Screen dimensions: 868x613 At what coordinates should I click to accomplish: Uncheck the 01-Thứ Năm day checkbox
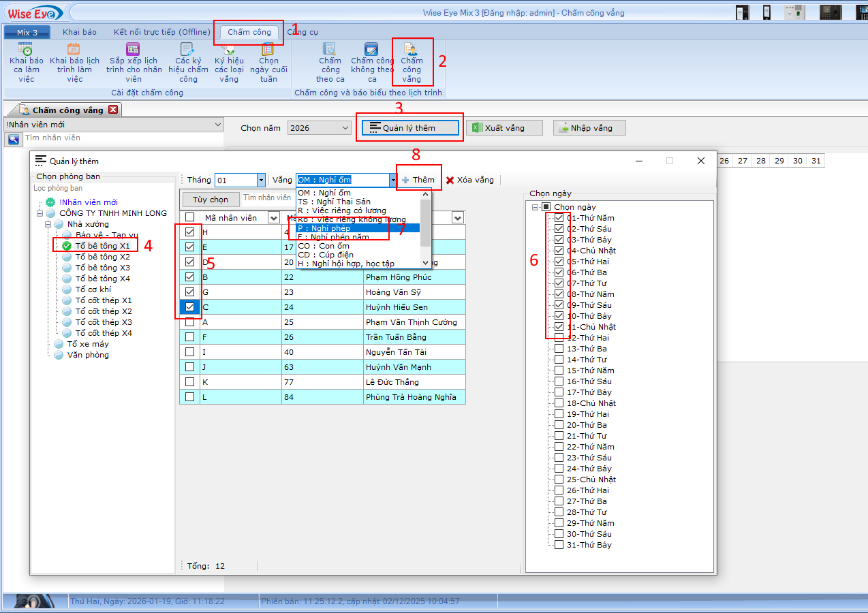pos(559,218)
